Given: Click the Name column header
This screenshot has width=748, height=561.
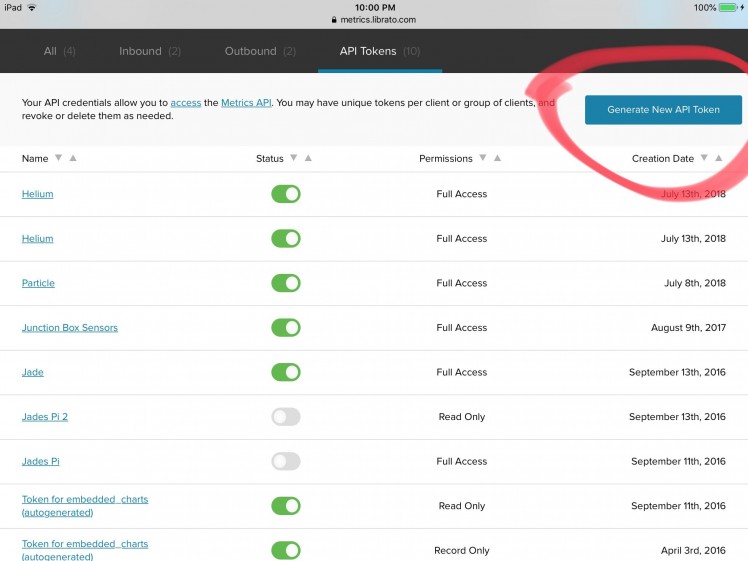Looking at the screenshot, I should pos(35,158).
